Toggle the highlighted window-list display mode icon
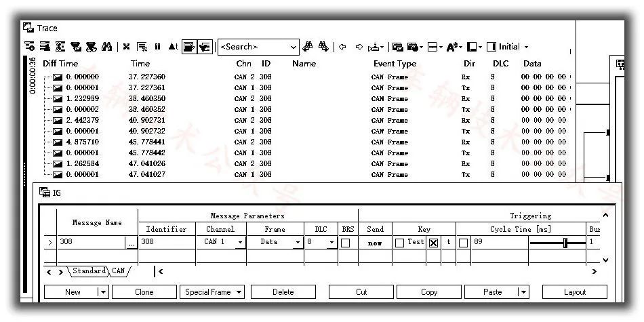644x322 pixels. [x=189, y=47]
